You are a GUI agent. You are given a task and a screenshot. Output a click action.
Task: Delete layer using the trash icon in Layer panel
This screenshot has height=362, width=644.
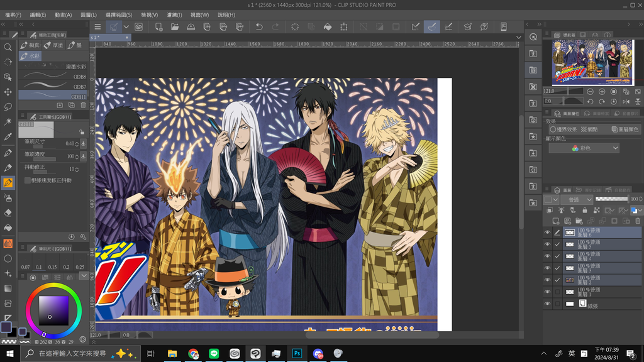click(638, 221)
